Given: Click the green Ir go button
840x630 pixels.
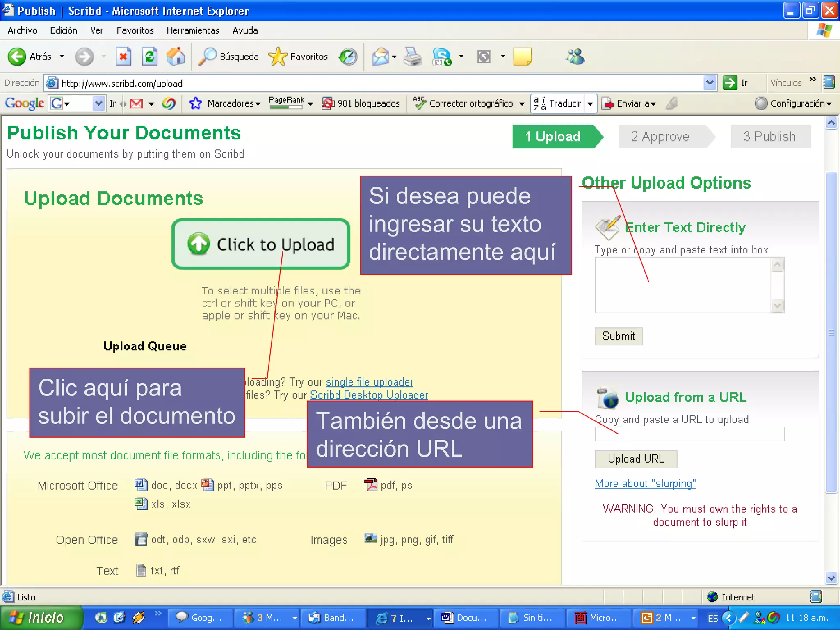Looking at the screenshot, I should pyautogui.click(x=735, y=83).
